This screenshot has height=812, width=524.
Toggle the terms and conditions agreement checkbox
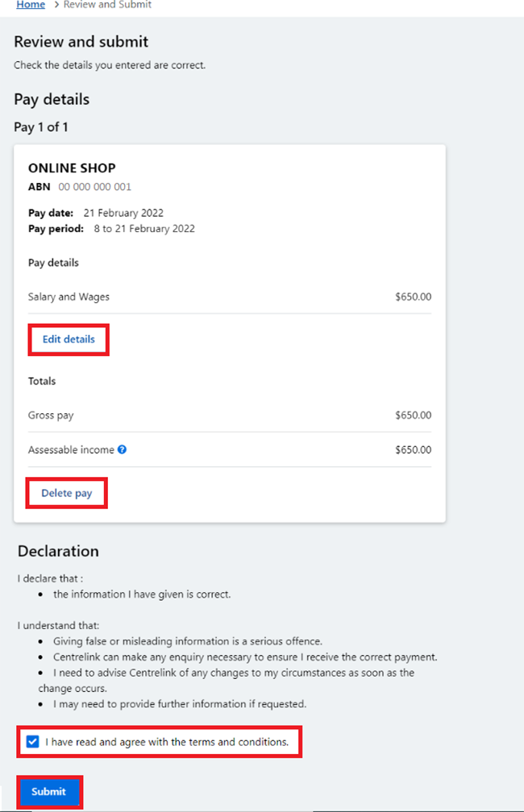point(32,741)
